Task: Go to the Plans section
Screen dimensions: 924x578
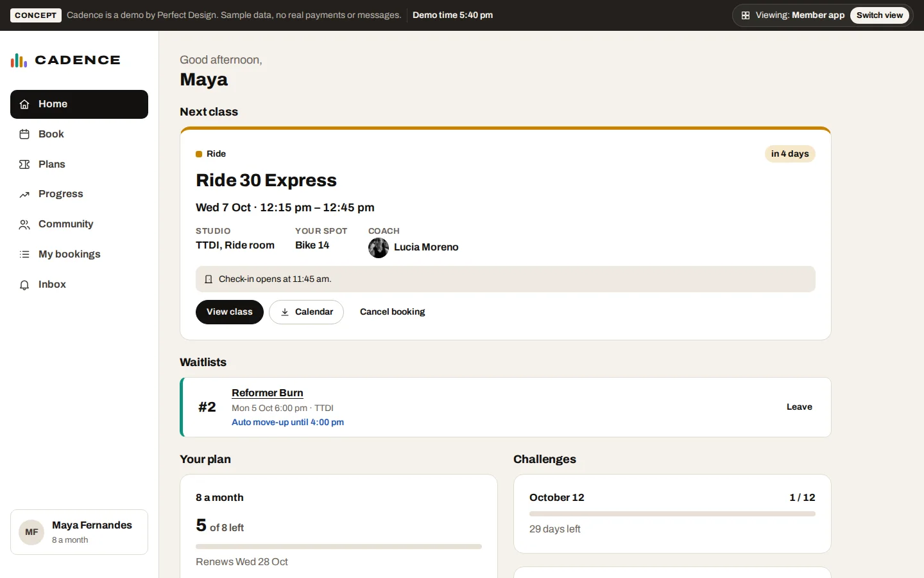Action: click(x=79, y=164)
